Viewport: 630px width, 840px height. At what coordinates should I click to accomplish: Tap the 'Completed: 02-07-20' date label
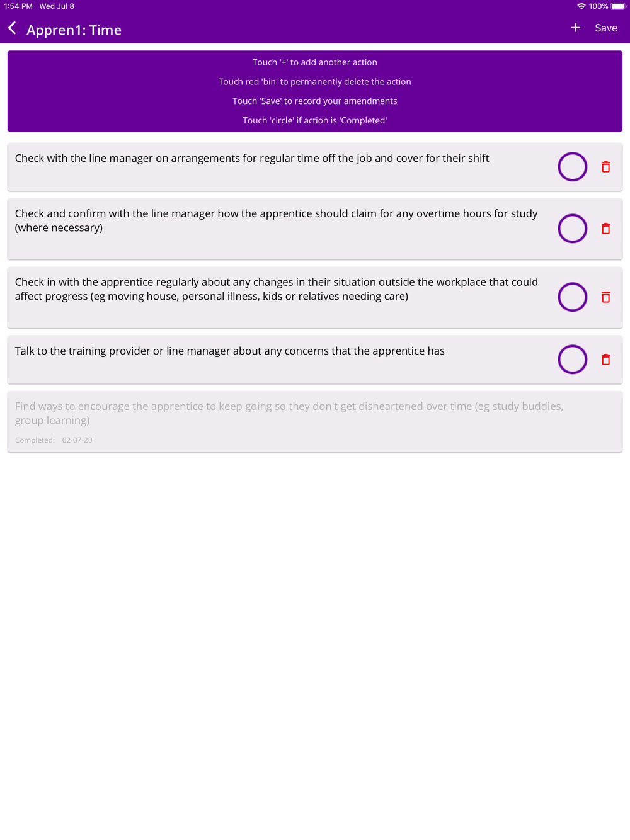point(54,440)
